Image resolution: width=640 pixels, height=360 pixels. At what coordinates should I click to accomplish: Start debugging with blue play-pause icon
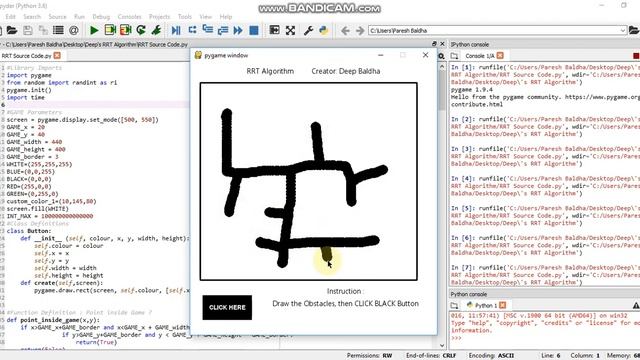(x=176, y=30)
